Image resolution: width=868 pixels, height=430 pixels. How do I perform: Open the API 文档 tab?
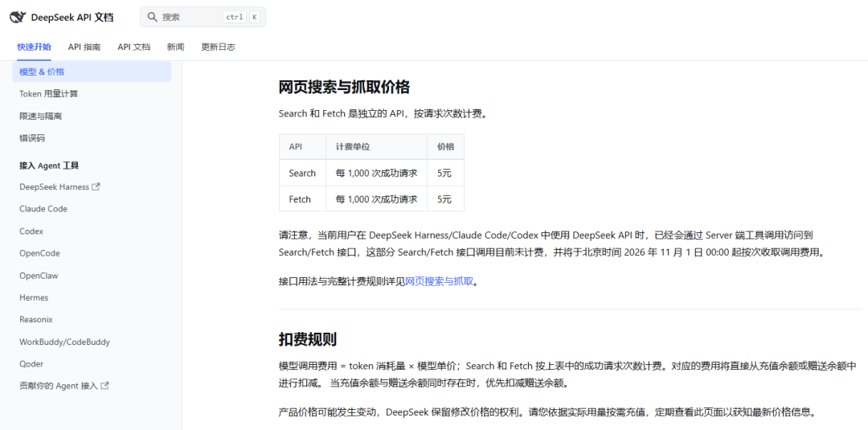(x=133, y=47)
